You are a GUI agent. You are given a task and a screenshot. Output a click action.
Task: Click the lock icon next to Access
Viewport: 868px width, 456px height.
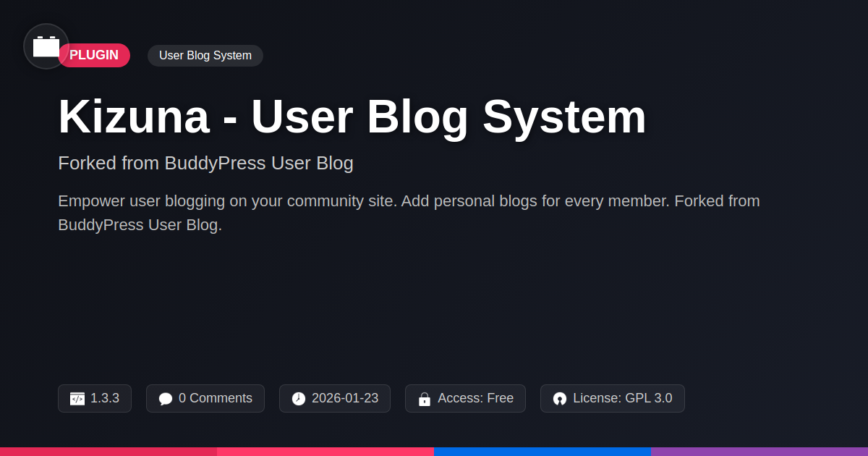coord(425,399)
